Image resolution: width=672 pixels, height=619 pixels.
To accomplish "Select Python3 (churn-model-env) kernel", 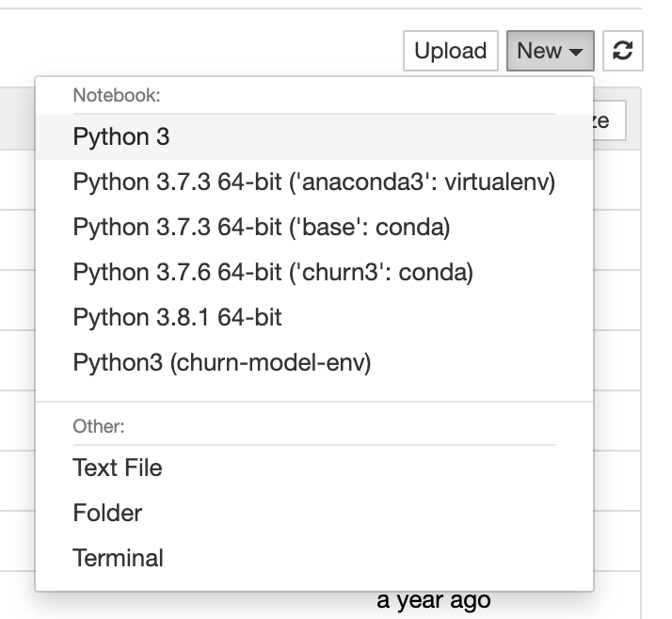I will [222, 362].
